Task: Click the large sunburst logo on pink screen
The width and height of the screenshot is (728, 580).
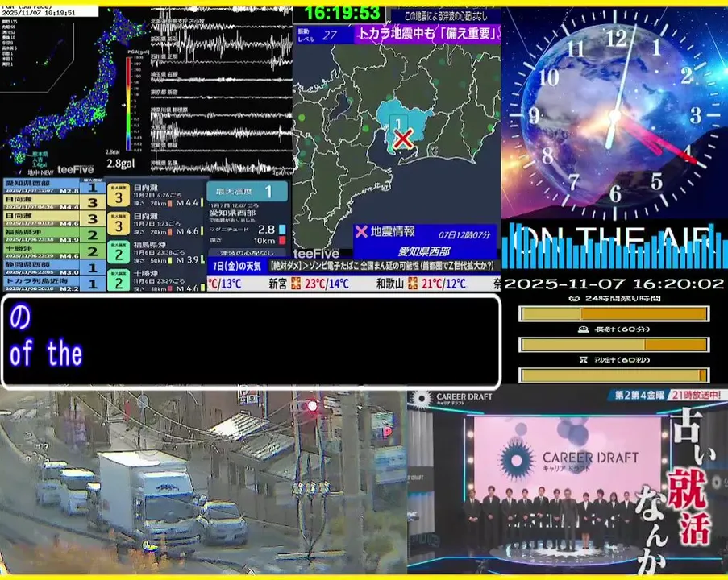Action: pyautogui.click(x=516, y=460)
